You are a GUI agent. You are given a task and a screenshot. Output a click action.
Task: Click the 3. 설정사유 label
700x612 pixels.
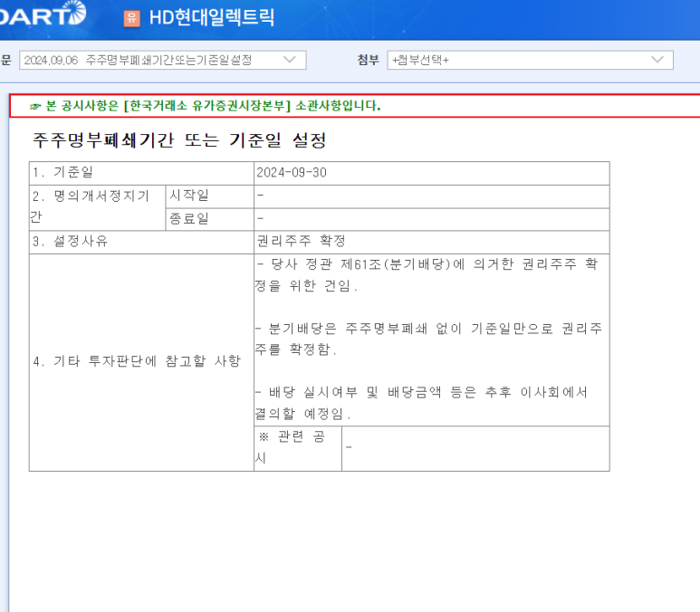[71, 242]
